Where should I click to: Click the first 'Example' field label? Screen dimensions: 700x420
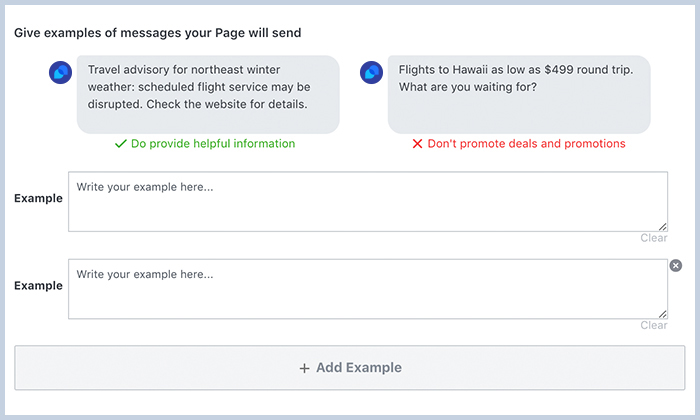tap(38, 198)
